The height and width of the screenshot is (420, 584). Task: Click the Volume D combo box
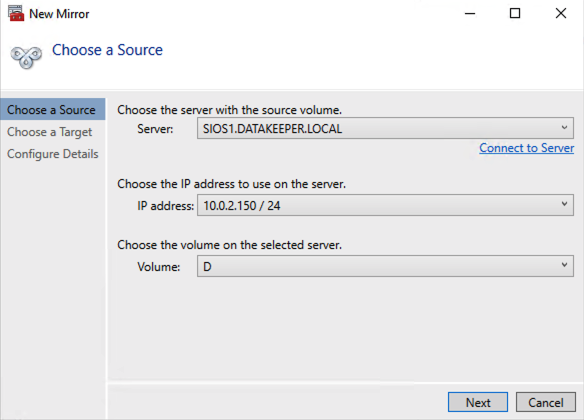tap(385, 266)
